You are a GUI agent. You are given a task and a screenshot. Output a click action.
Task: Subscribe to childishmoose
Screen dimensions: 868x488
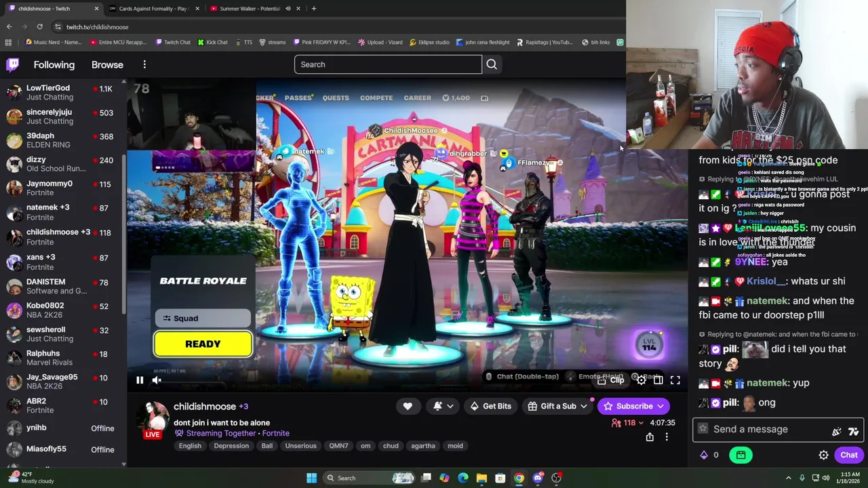pyautogui.click(x=635, y=406)
